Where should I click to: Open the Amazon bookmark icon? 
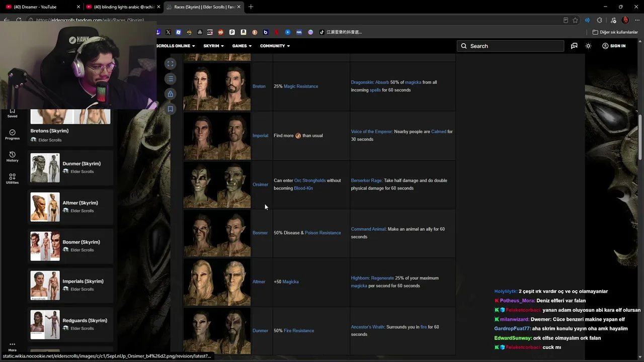point(244,32)
